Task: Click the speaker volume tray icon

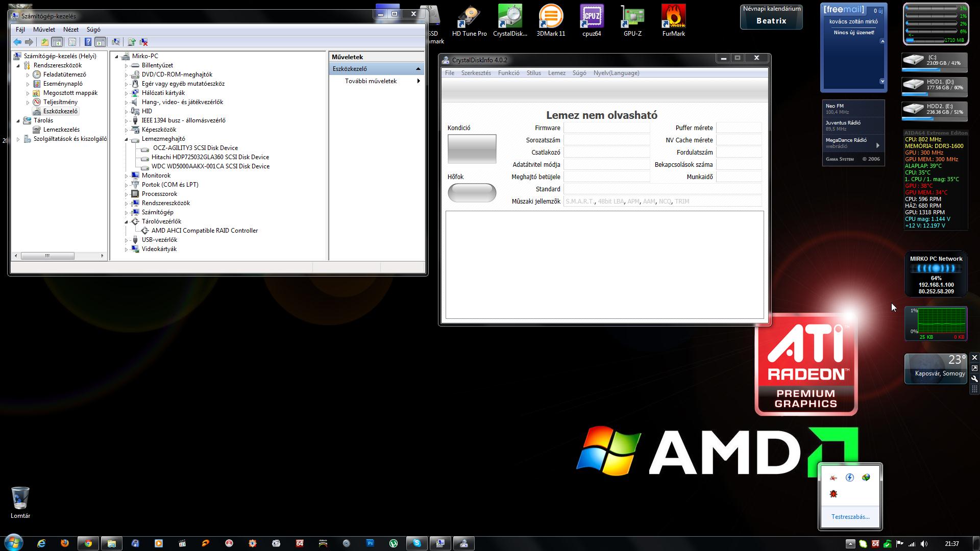Action: click(x=924, y=544)
